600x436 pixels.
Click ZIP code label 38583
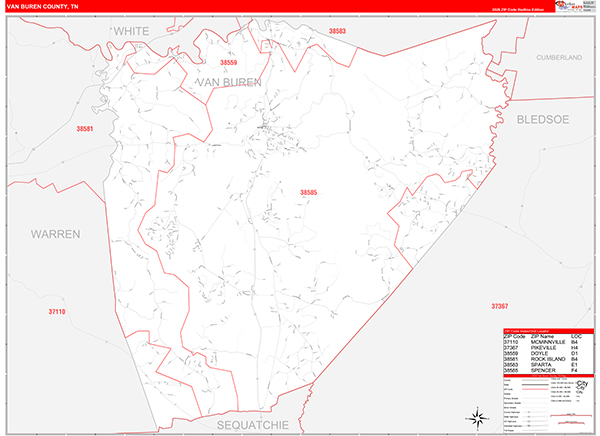(x=337, y=31)
